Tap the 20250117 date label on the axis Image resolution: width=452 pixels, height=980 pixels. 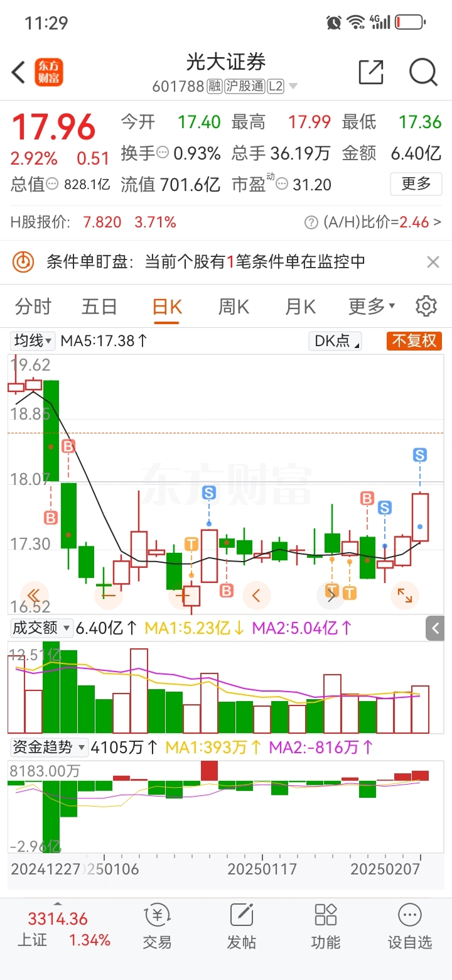262,869
